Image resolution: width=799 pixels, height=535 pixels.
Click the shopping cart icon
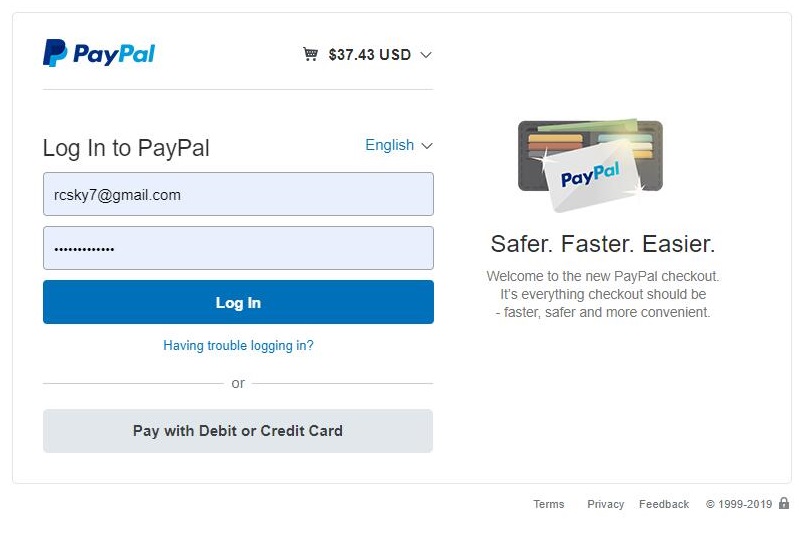pos(310,54)
